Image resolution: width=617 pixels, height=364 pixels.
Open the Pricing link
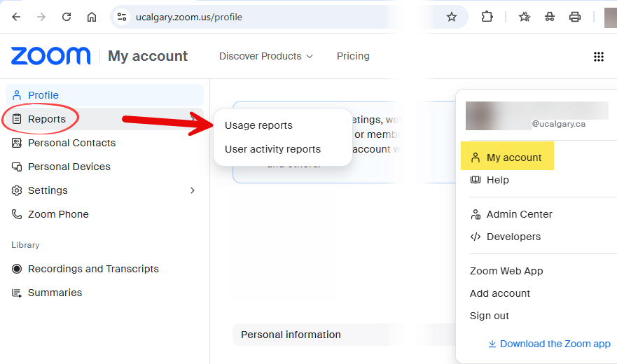[353, 56]
